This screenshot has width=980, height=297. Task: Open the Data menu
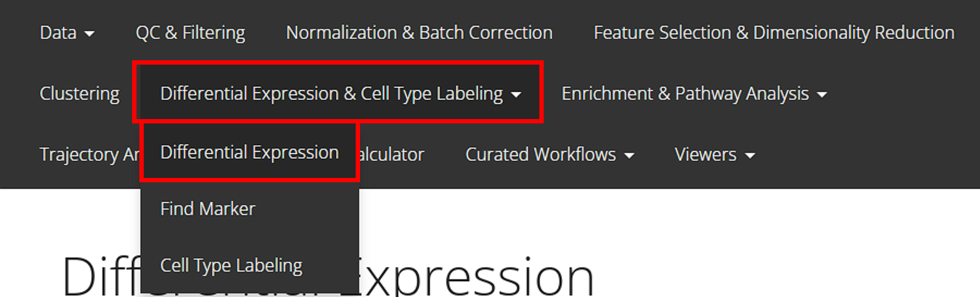point(58,33)
